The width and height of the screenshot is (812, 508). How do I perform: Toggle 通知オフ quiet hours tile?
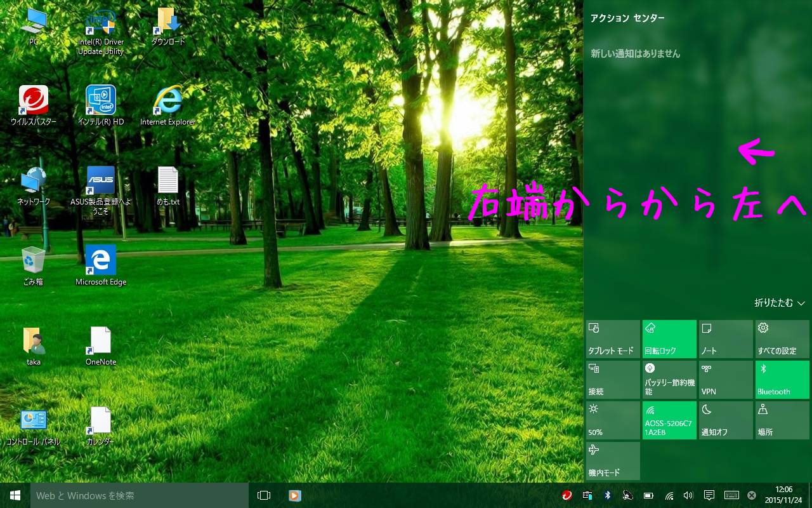(726, 420)
